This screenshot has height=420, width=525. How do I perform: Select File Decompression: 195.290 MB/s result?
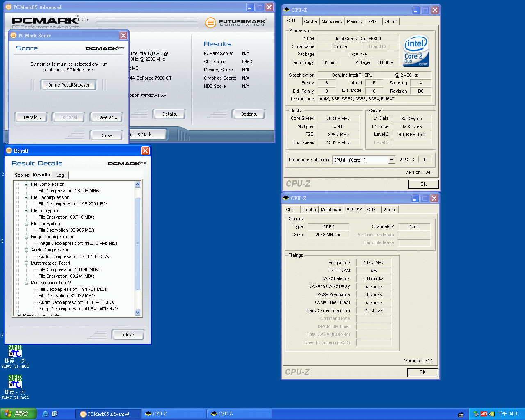73,204
